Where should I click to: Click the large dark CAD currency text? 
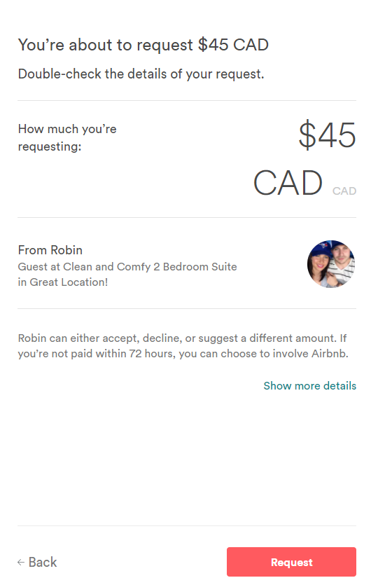point(288,183)
